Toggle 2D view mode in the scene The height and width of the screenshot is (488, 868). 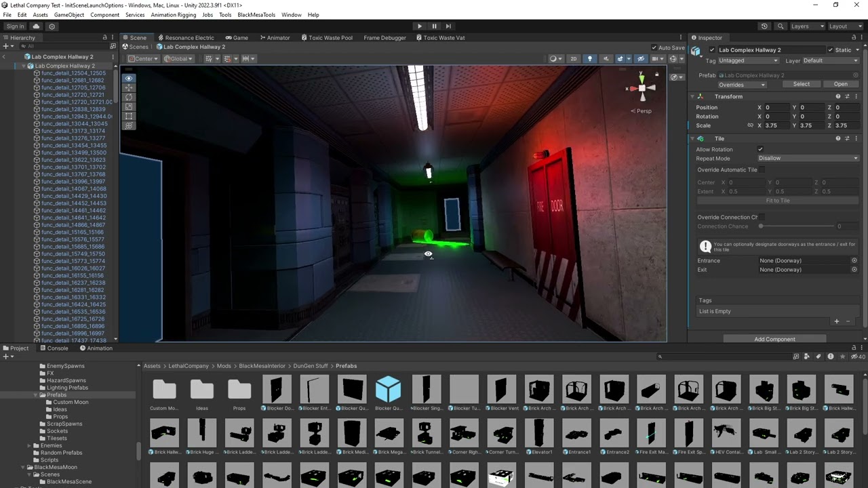tap(574, 59)
